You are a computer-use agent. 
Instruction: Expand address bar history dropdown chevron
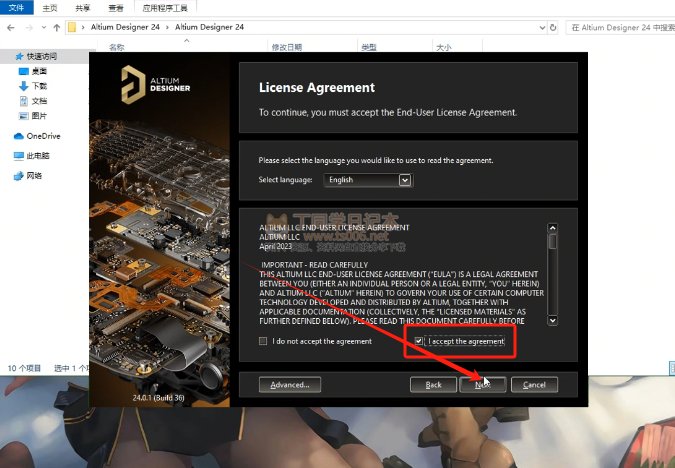(x=542, y=28)
